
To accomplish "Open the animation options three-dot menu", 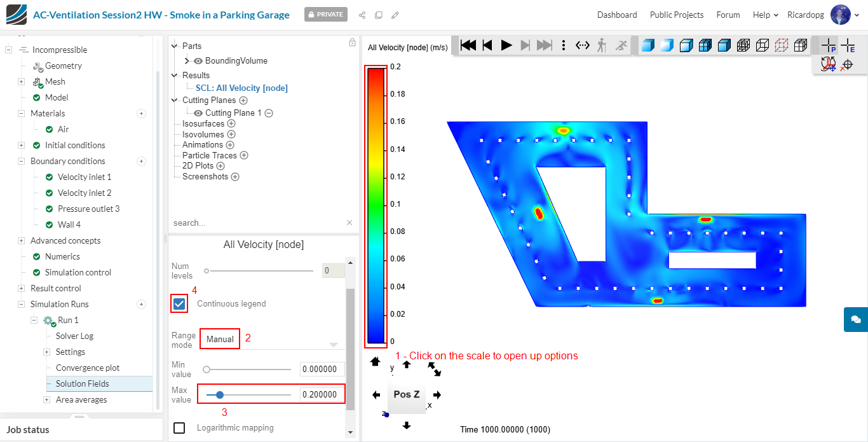I will pyautogui.click(x=564, y=45).
